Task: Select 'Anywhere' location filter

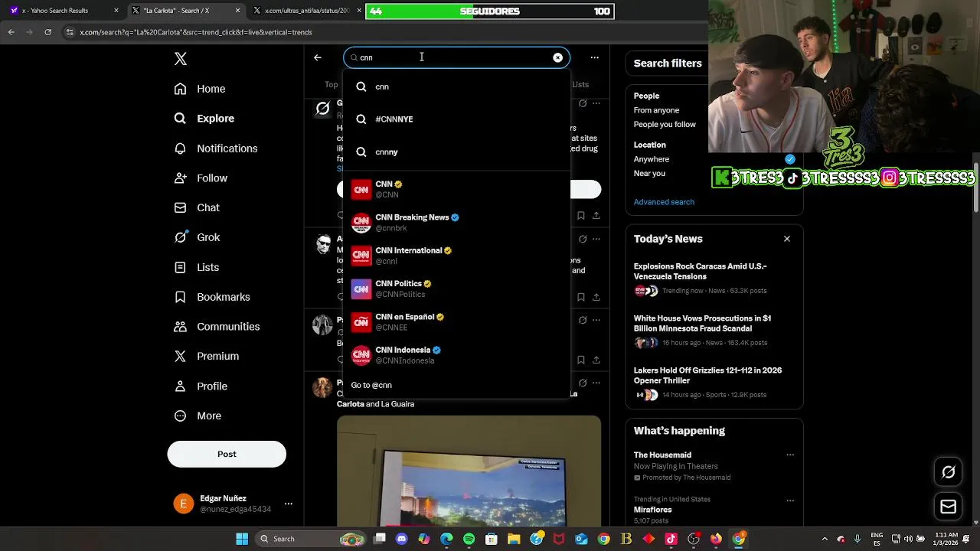Action: (x=652, y=159)
